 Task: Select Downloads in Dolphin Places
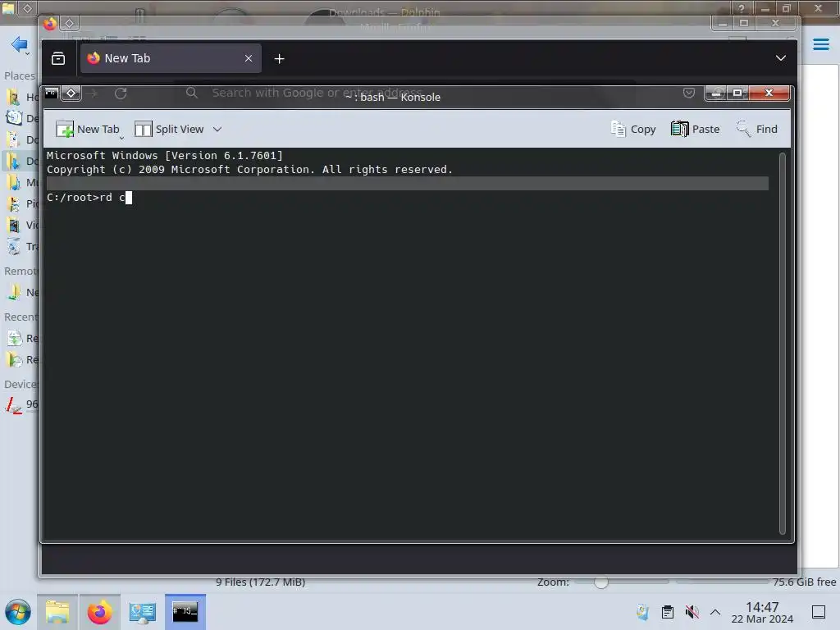click(21, 161)
